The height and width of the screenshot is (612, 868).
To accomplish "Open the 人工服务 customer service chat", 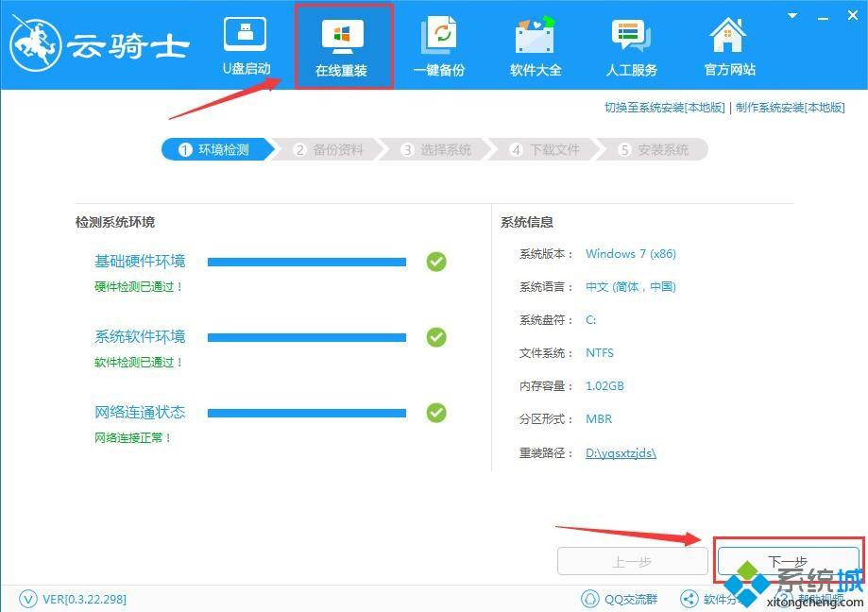I will (x=632, y=45).
